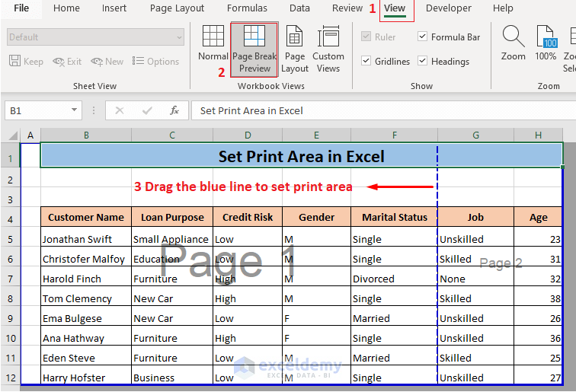This screenshot has width=576, height=392.
Task: Click the Loan Purpose header cell
Action: point(172,217)
